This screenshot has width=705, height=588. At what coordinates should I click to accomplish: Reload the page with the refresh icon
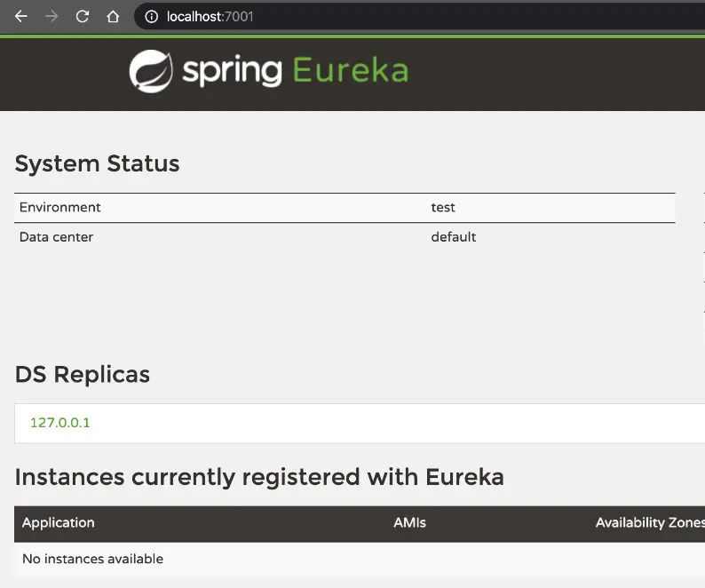[83, 17]
